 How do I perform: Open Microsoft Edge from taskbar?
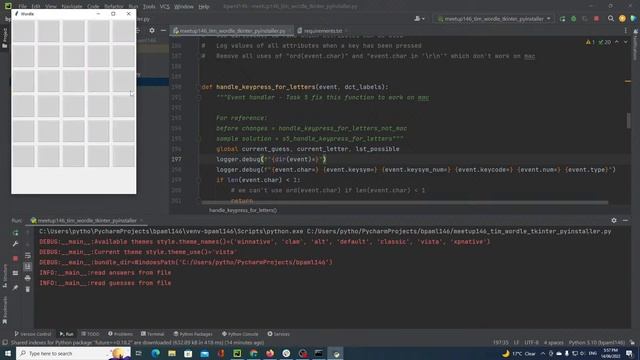click(156, 353)
